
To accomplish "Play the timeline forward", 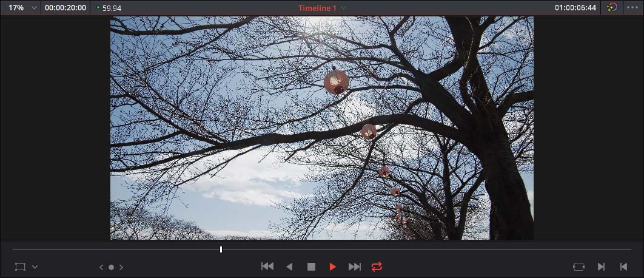I will click(333, 267).
